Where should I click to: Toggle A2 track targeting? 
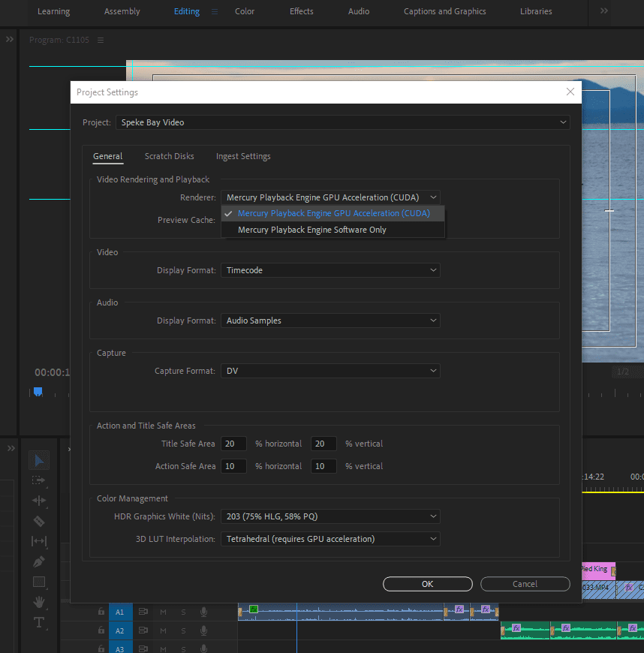[x=120, y=631]
